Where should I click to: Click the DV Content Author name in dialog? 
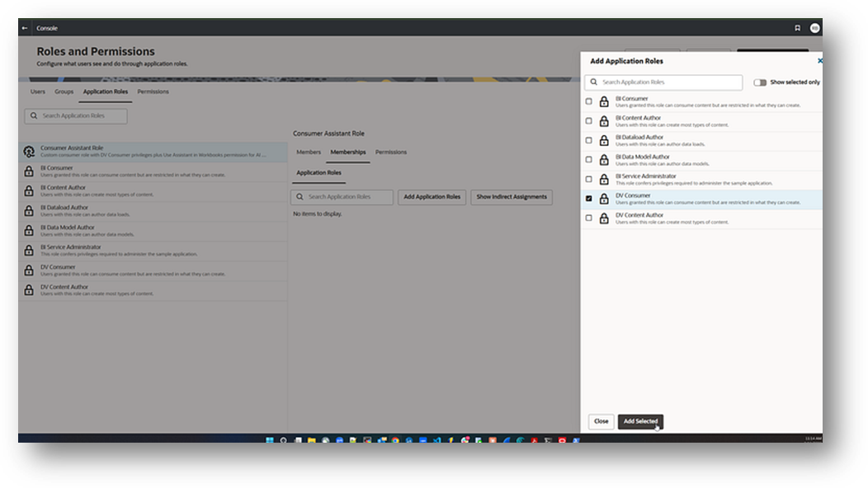639,214
